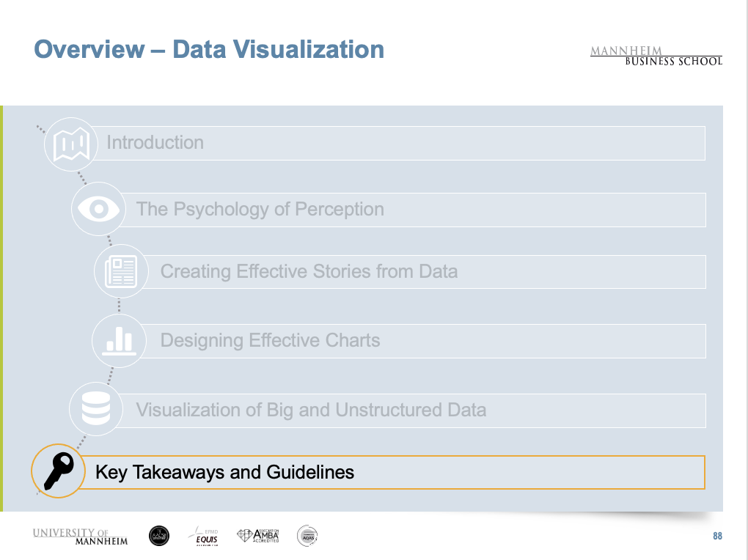Image resolution: width=748 pixels, height=560 pixels.
Task: Open Visualization of Big and Unstructured Data
Action: [418, 410]
